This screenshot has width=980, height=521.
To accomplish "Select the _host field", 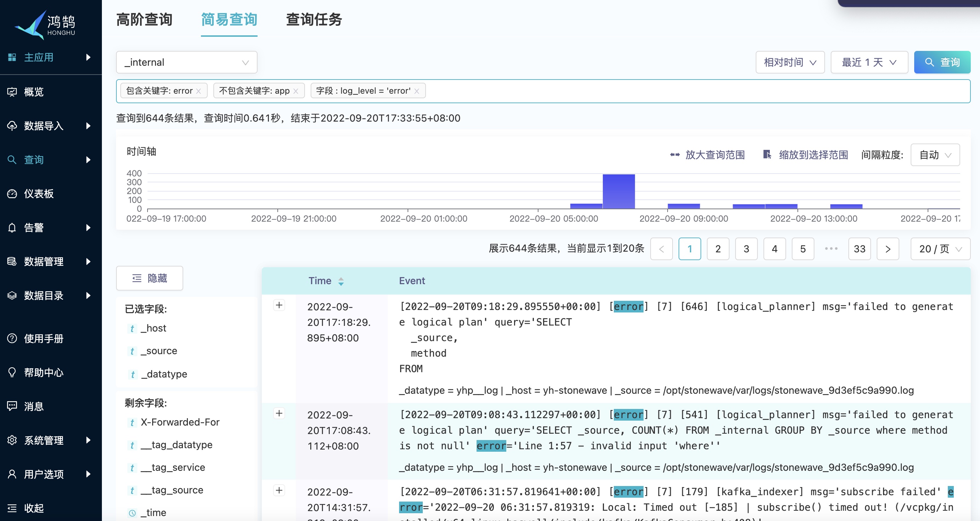I will pos(153,328).
